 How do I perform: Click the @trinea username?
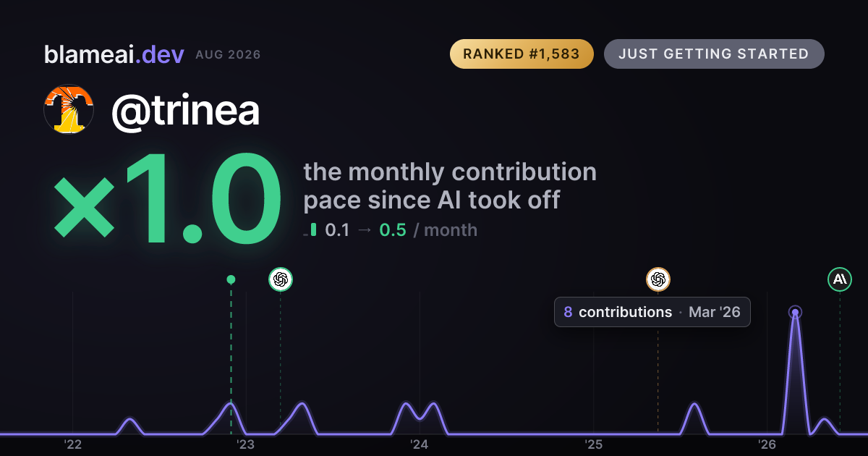[x=185, y=110]
